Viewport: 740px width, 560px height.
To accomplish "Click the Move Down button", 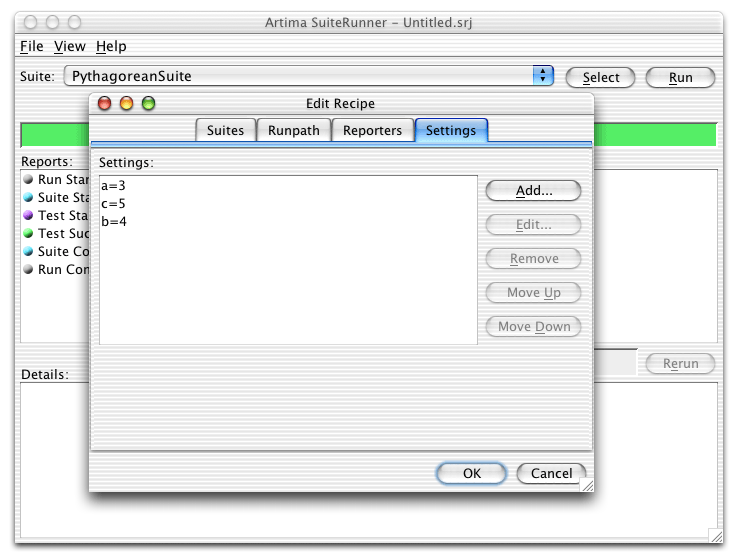I will [533, 326].
